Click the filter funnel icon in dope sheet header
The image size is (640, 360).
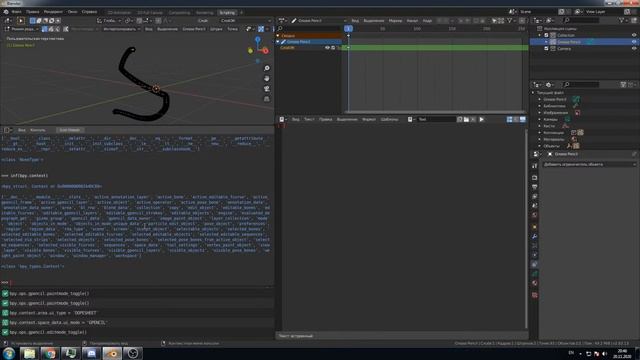[509, 20]
